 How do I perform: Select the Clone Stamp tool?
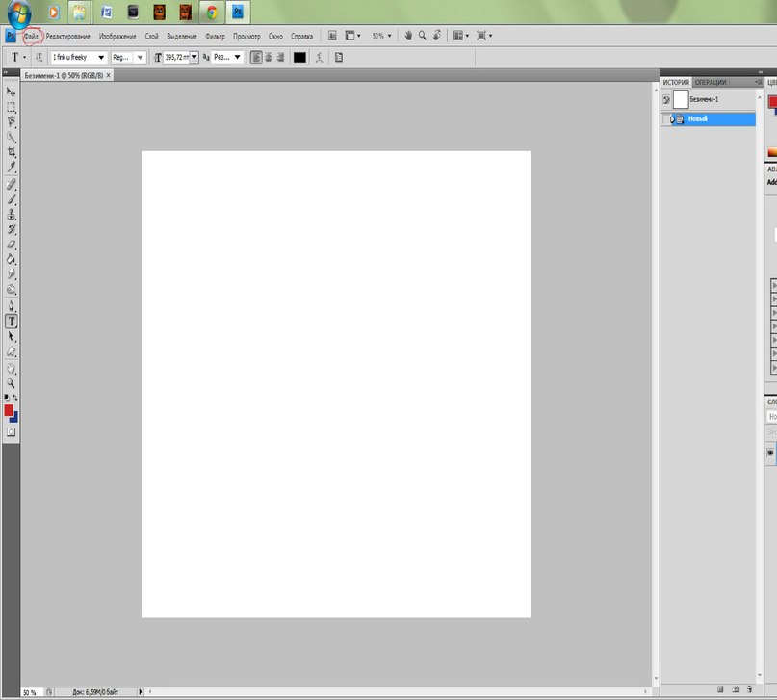[x=11, y=215]
